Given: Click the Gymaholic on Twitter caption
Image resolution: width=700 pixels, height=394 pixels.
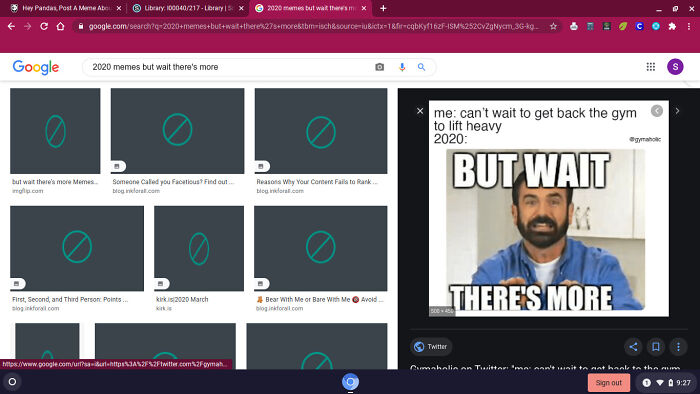Looking at the screenshot, I should pos(545,367).
